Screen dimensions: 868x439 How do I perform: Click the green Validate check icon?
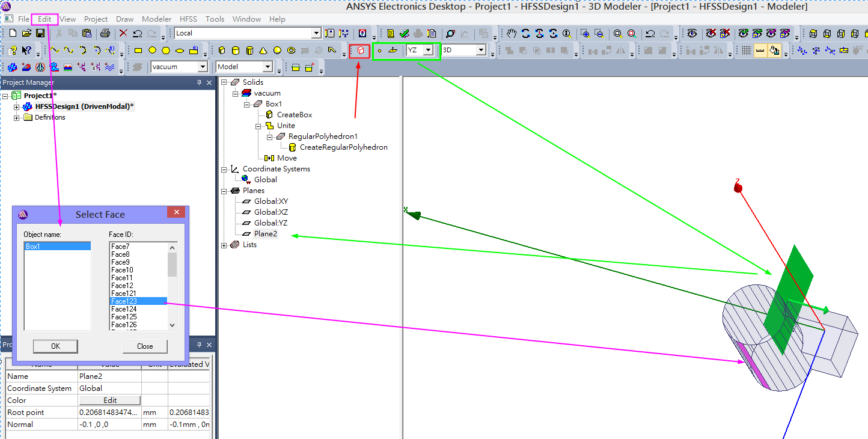click(405, 34)
